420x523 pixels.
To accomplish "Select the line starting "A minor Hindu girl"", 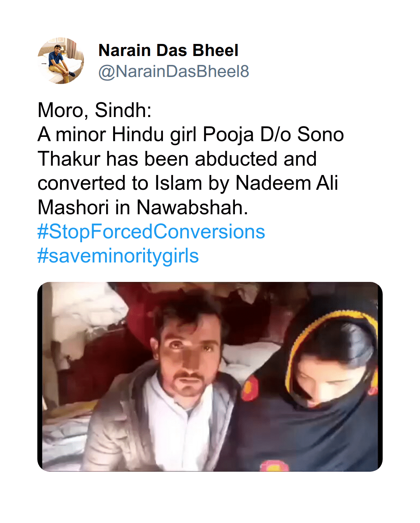I will 191,135.
